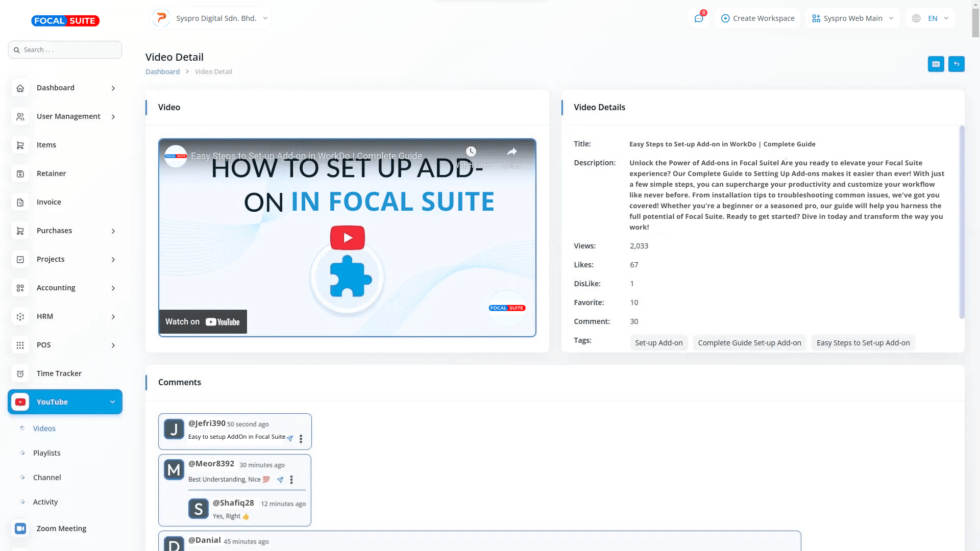
Task: Open three-dot menu on Meor8392's comment
Action: click(x=291, y=480)
